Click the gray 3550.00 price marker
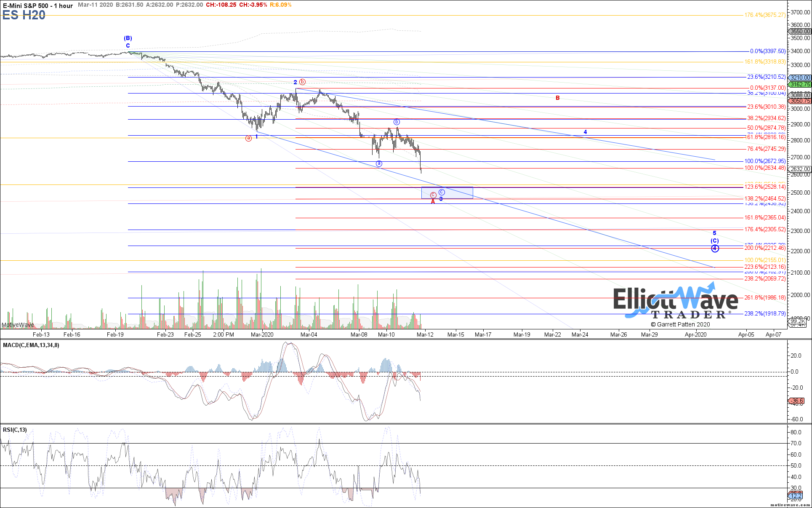This screenshot has width=812, height=508. [799, 31]
